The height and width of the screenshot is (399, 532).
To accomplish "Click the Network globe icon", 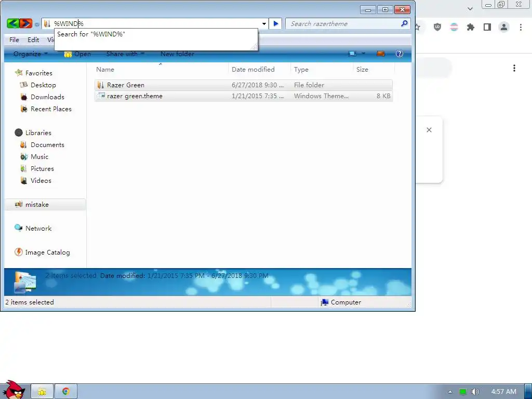I will [x=18, y=228].
